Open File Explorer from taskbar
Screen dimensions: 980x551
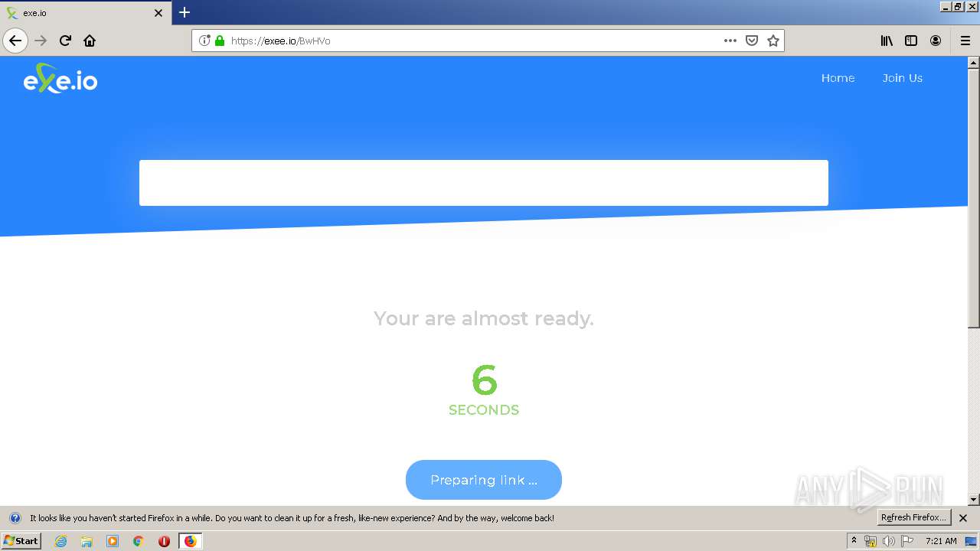[x=87, y=541]
